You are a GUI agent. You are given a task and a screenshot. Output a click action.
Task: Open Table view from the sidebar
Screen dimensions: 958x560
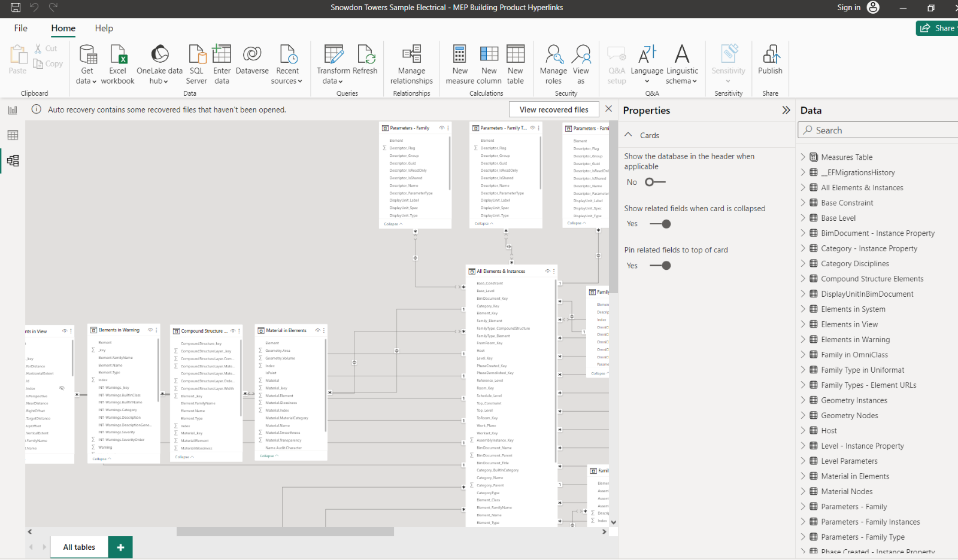[13, 135]
